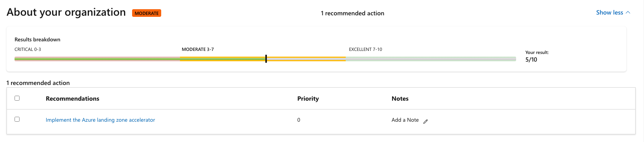Click the EXCELLENT 7-10 range label
The width and height of the screenshot is (644, 142).
pos(365,49)
